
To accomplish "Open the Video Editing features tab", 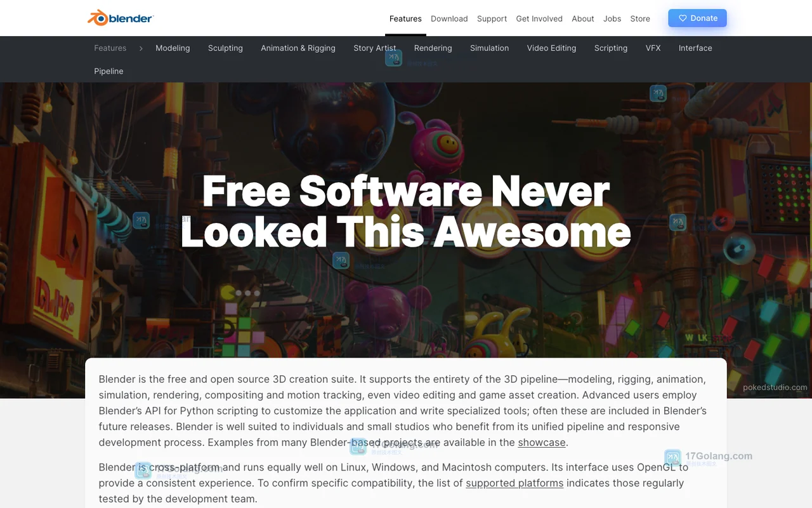I will [x=551, y=48].
